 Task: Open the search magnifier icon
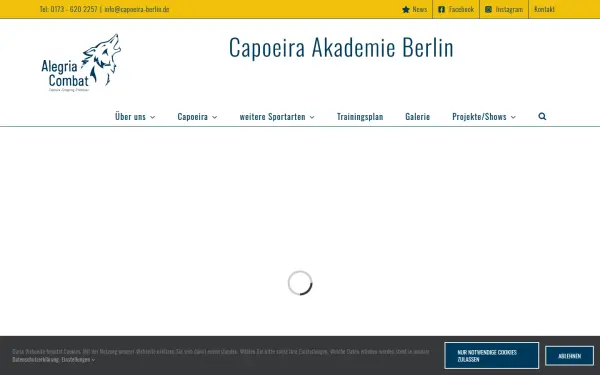coord(542,116)
